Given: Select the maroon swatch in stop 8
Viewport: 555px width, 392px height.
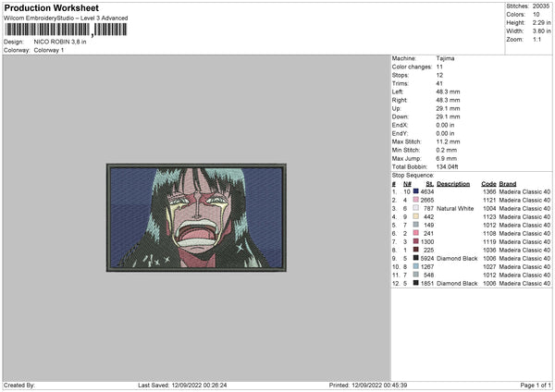Looking at the screenshot, I should [416, 250].
